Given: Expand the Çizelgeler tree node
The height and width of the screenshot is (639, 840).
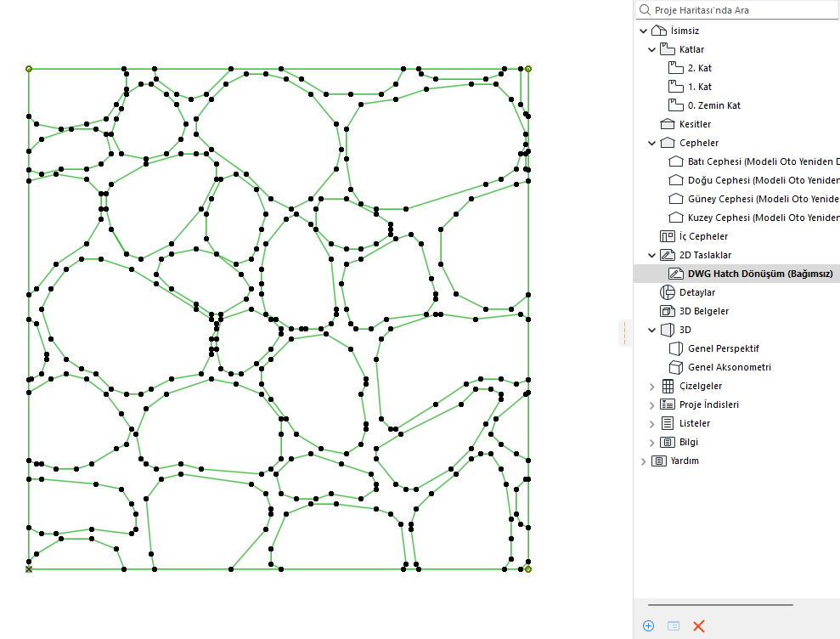Looking at the screenshot, I should pyautogui.click(x=652, y=387).
